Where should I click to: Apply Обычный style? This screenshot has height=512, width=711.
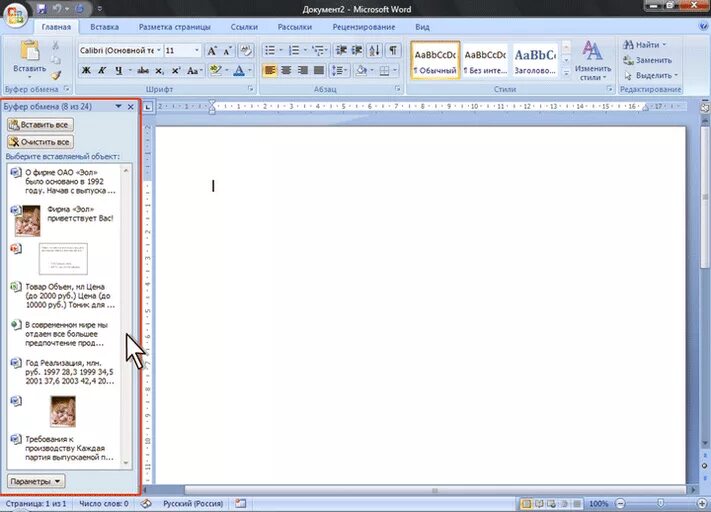click(x=435, y=60)
